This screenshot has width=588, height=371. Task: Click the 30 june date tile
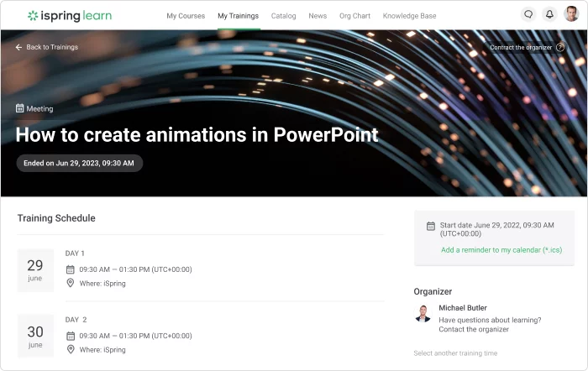[x=35, y=336]
